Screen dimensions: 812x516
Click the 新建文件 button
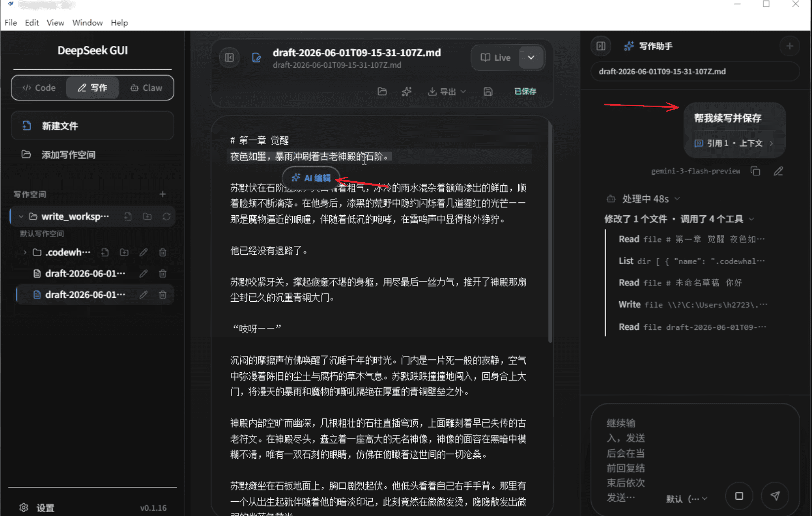click(92, 126)
